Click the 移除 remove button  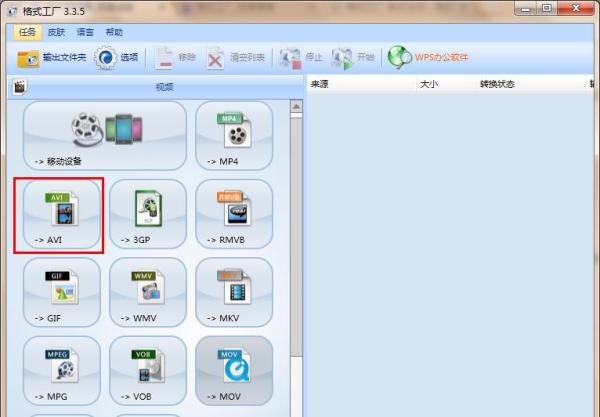(175, 58)
